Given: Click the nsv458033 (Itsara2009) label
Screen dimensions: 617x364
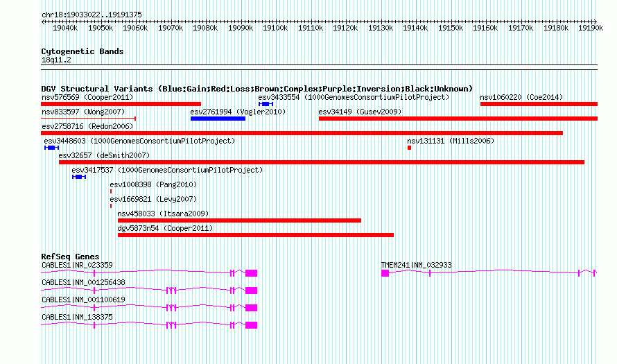Looking at the screenshot, I should click(x=163, y=214).
